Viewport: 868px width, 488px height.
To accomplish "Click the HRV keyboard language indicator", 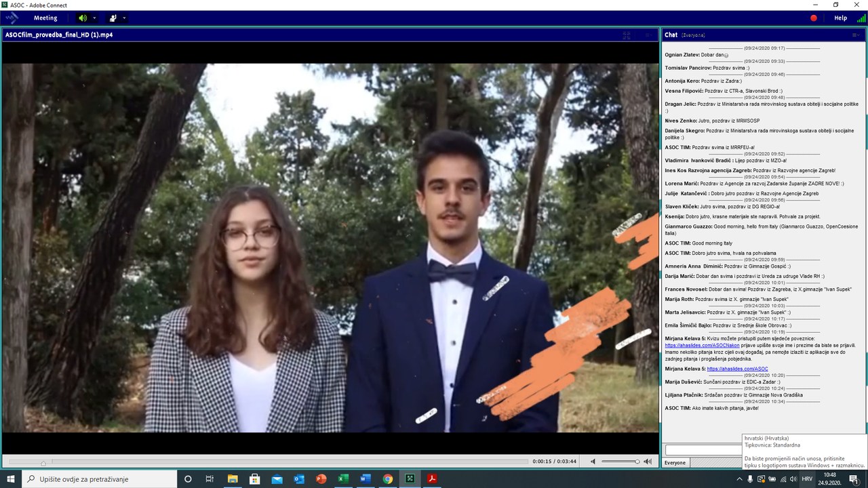I will 808,479.
